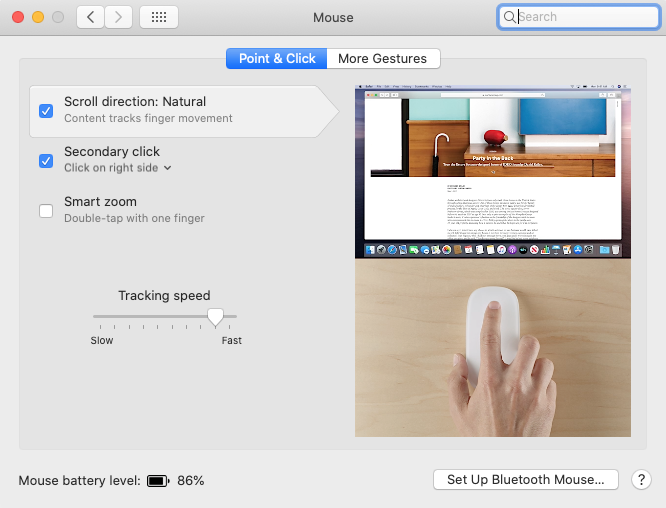Set tracking speed to Slow end of slider
Image resolution: width=666 pixels, height=508 pixels.
coord(100,316)
